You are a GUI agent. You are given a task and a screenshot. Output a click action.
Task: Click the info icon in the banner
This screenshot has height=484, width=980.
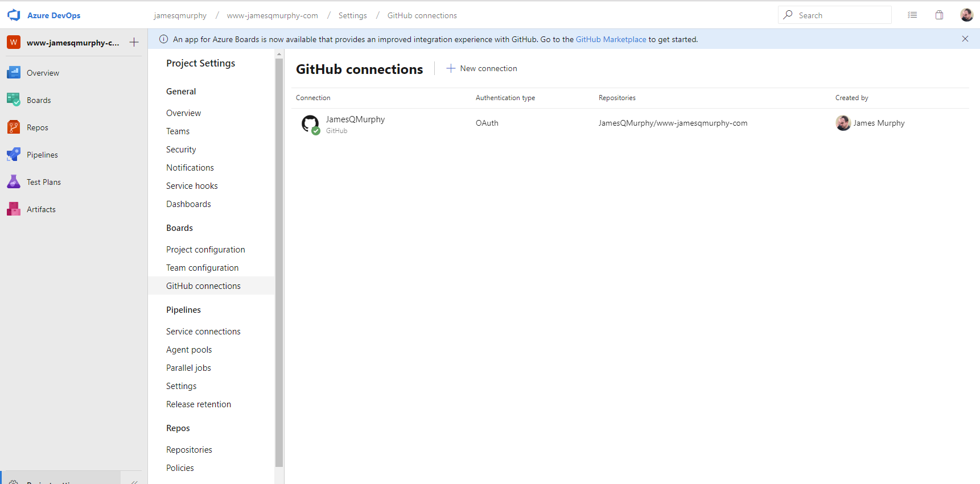click(164, 39)
